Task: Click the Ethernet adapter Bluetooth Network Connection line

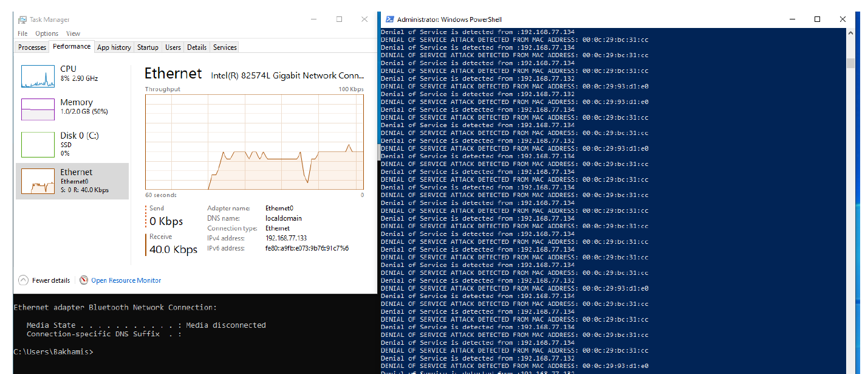Action: [115, 308]
